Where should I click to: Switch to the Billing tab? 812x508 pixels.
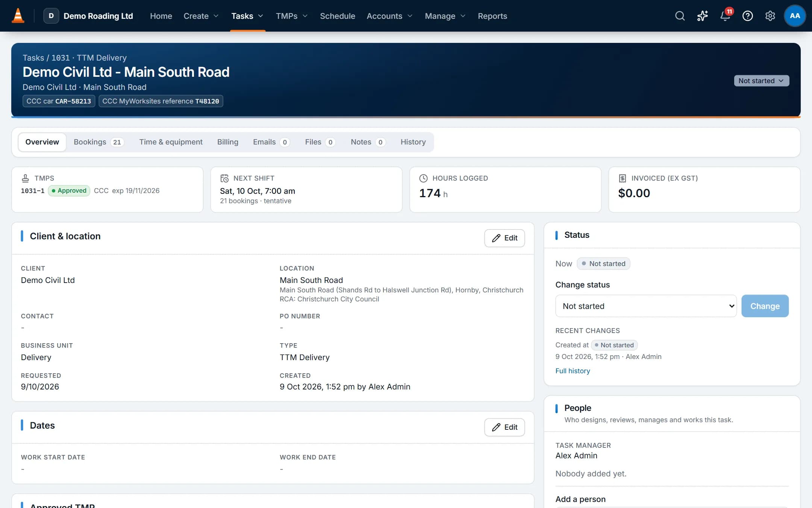pos(227,142)
